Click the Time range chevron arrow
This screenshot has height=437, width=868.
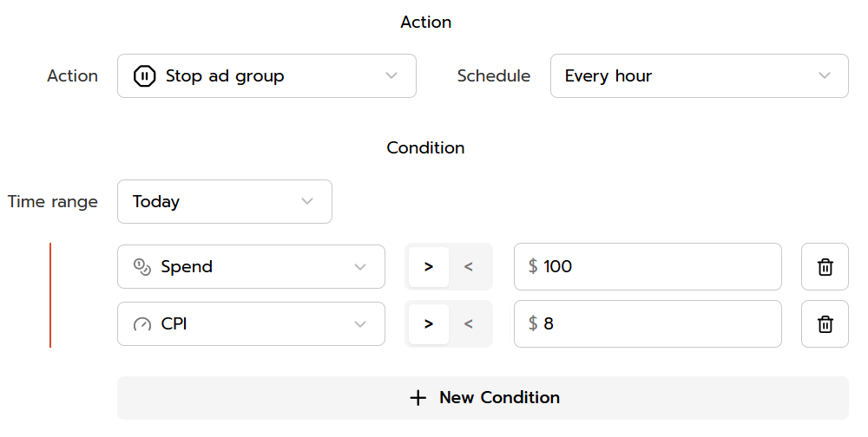click(307, 201)
